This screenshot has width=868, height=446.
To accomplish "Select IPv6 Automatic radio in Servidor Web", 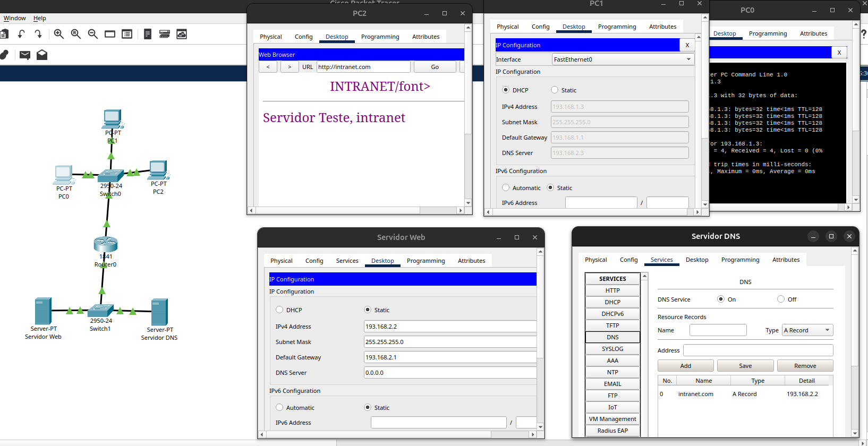I will tap(279, 407).
